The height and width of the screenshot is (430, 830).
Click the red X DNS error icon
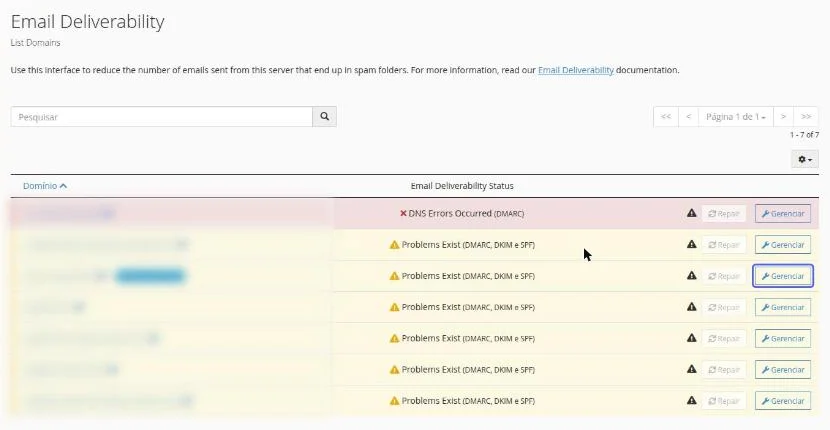coord(403,213)
